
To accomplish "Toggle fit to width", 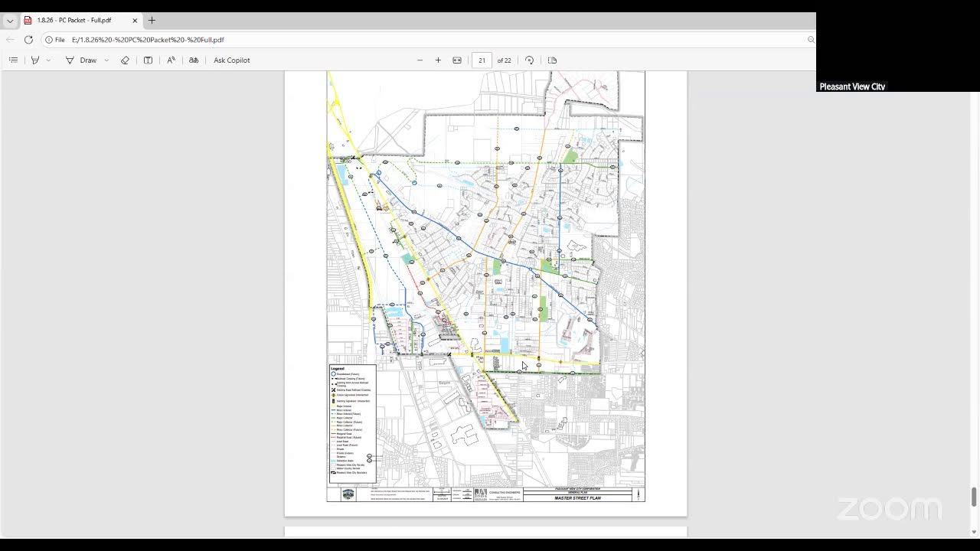I will (457, 60).
